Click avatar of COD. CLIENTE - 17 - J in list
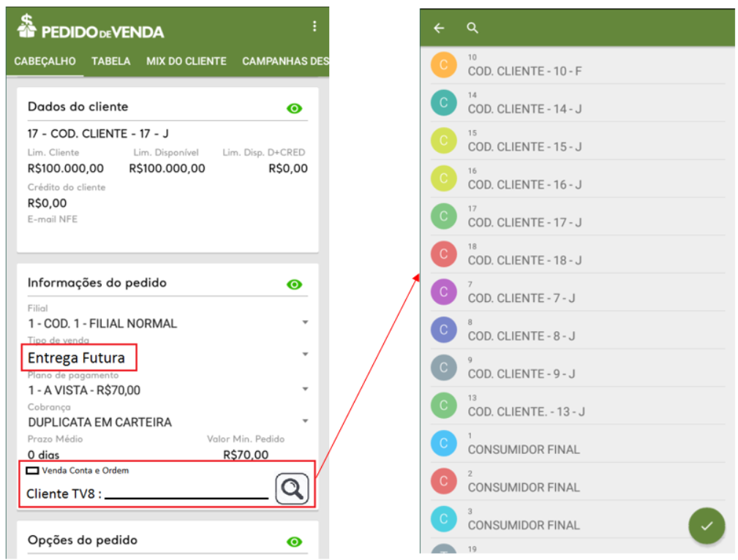This screenshot has height=560, width=738. click(443, 216)
